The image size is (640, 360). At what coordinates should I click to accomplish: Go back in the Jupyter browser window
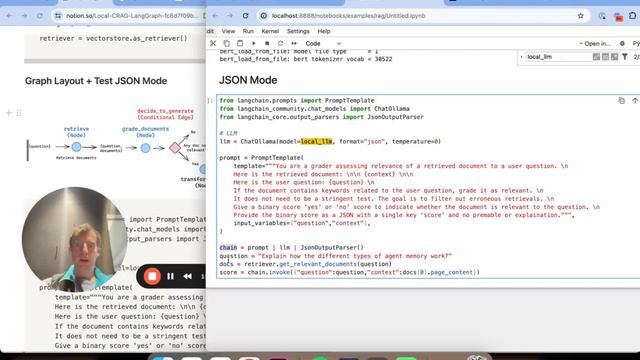pyautogui.click(x=215, y=16)
